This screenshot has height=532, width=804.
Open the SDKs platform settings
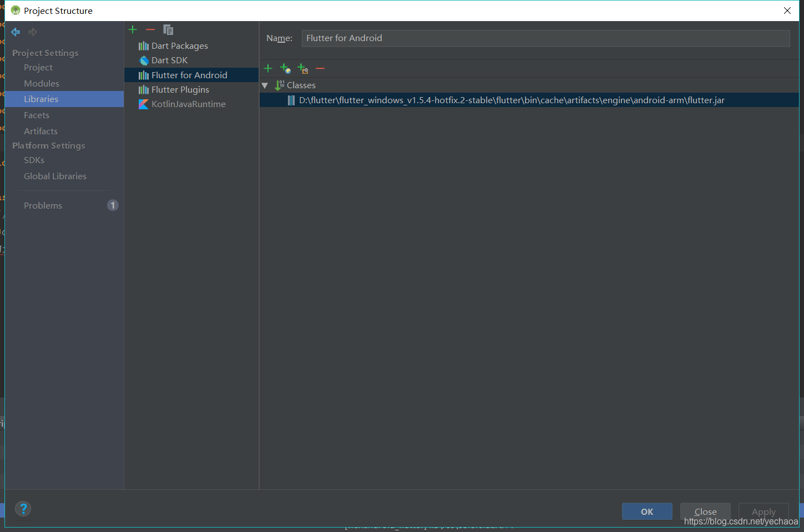tap(34, 160)
